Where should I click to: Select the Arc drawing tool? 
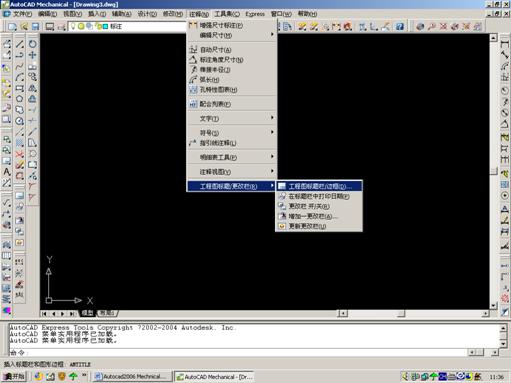pyautogui.click(x=20, y=77)
